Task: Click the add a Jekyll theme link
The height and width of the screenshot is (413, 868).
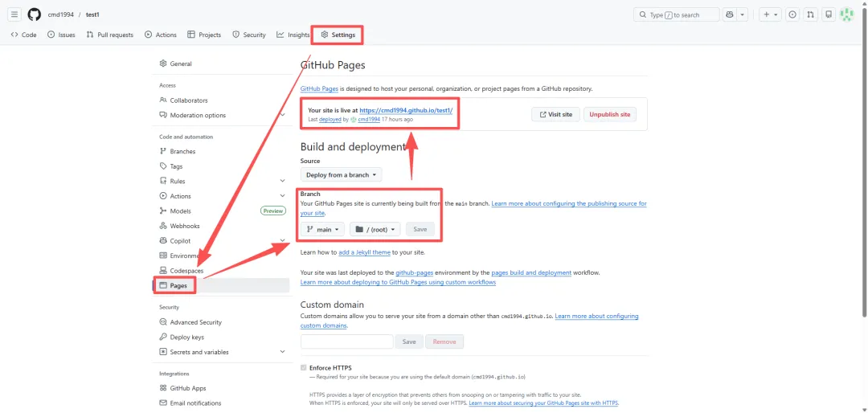Action: click(x=365, y=252)
